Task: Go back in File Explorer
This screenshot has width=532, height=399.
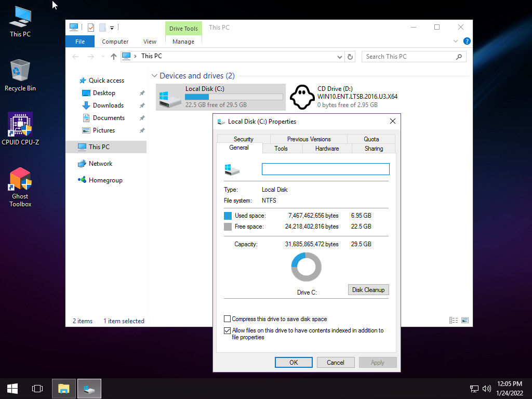Action: 76,57
